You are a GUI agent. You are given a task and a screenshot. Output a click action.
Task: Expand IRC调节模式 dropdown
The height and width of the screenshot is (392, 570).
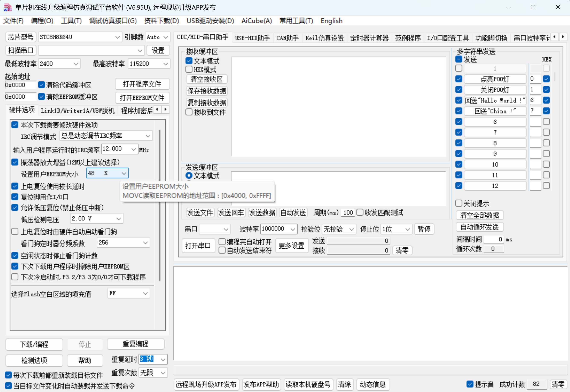(148, 136)
